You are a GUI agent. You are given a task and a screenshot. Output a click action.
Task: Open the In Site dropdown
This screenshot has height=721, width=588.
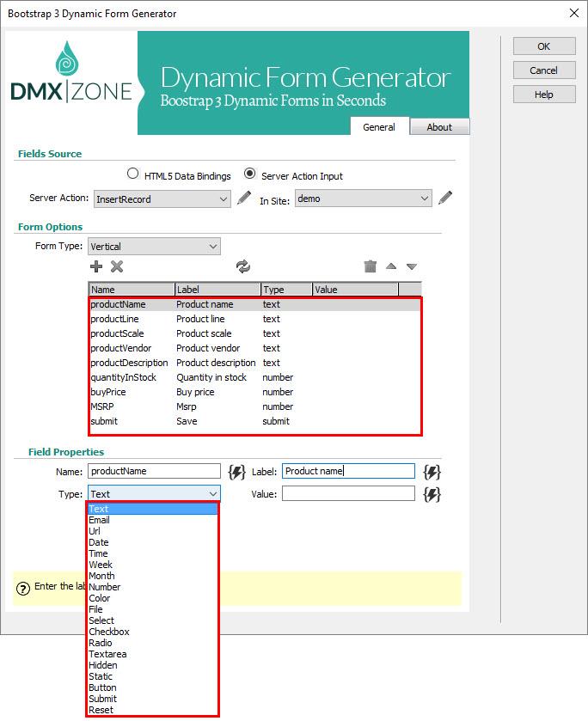coord(364,199)
